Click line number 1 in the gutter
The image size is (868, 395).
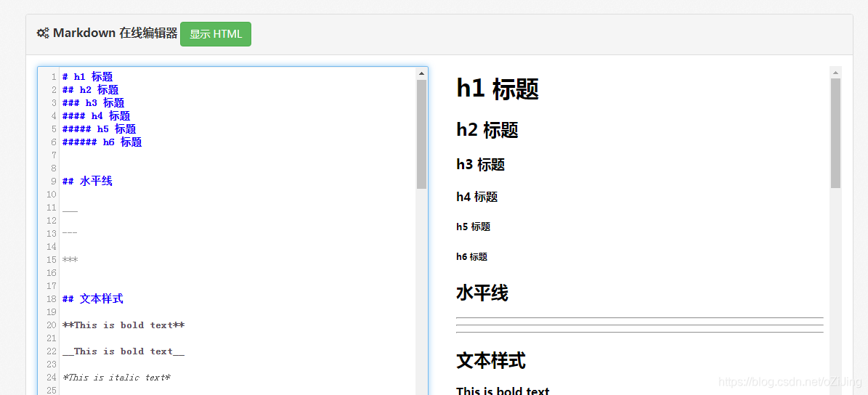[x=54, y=77]
